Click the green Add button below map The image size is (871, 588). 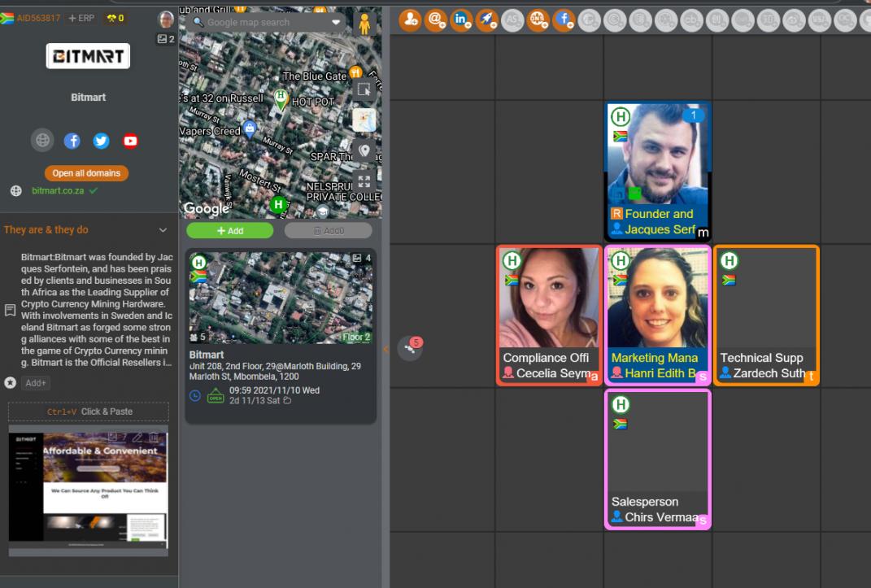coord(230,231)
